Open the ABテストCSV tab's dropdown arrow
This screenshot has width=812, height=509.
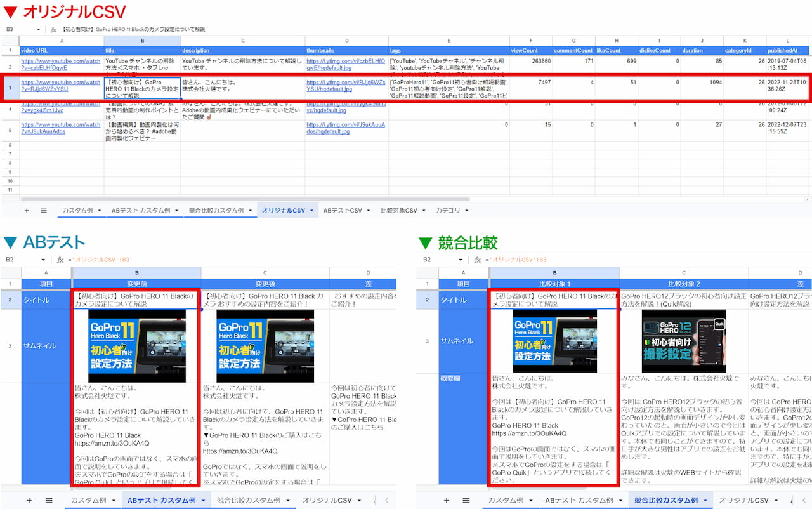click(369, 211)
